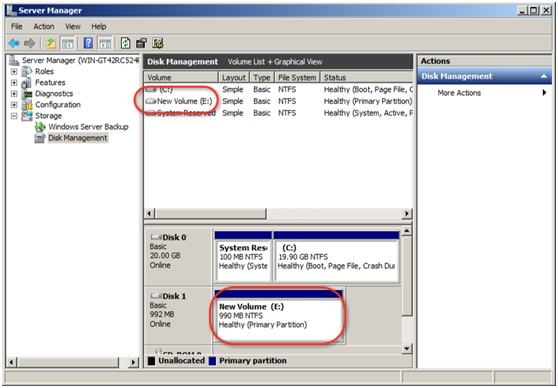Click the blue Back arrow toolbar icon
The width and height of the screenshot is (558, 388).
tap(14, 43)
